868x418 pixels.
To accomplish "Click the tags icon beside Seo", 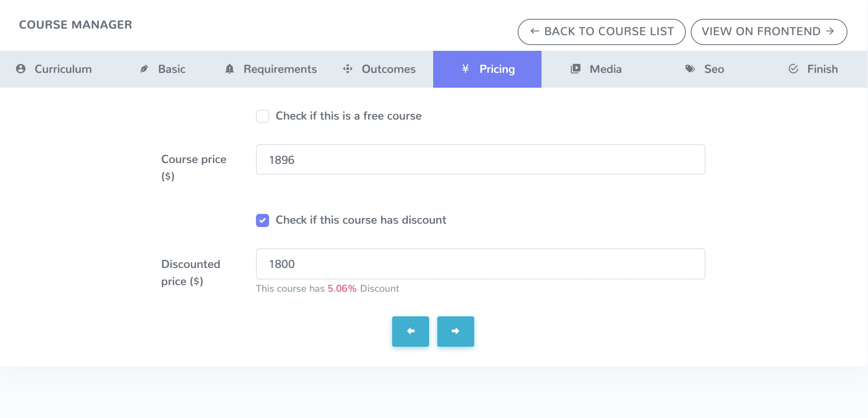I will pyautogui.click(x=690, y=69).
